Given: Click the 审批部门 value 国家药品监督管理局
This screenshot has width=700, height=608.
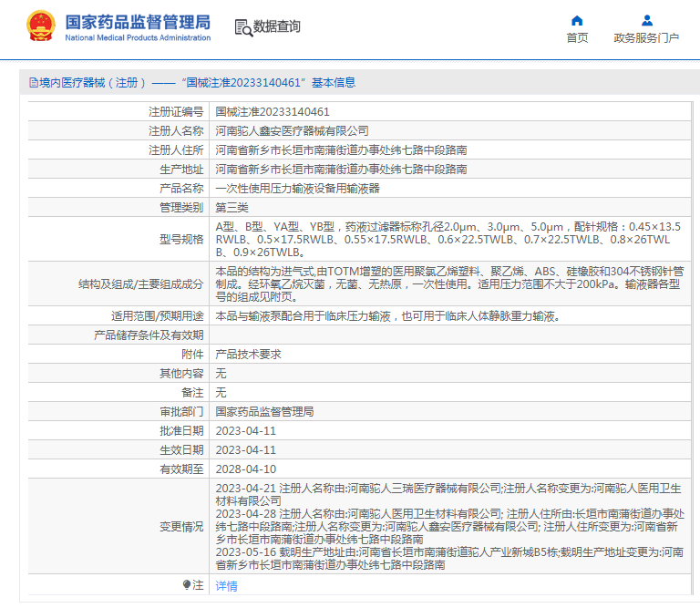Looking at the screenshot, I should 264,412.
